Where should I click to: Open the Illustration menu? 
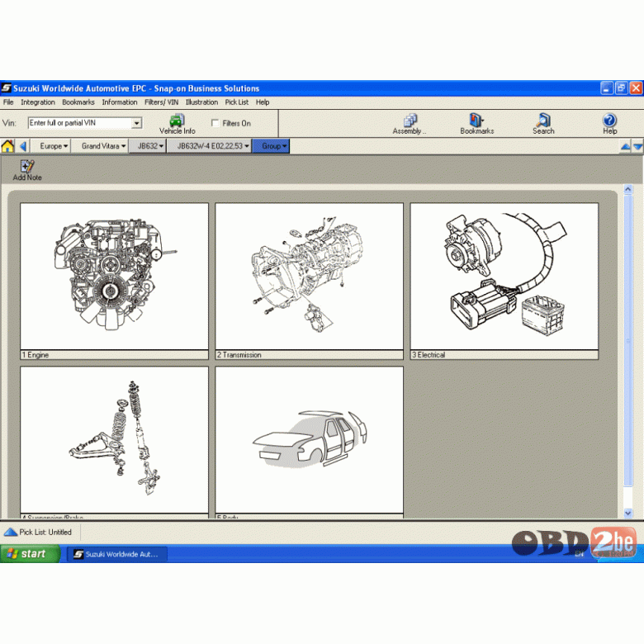tap(201, 102)
